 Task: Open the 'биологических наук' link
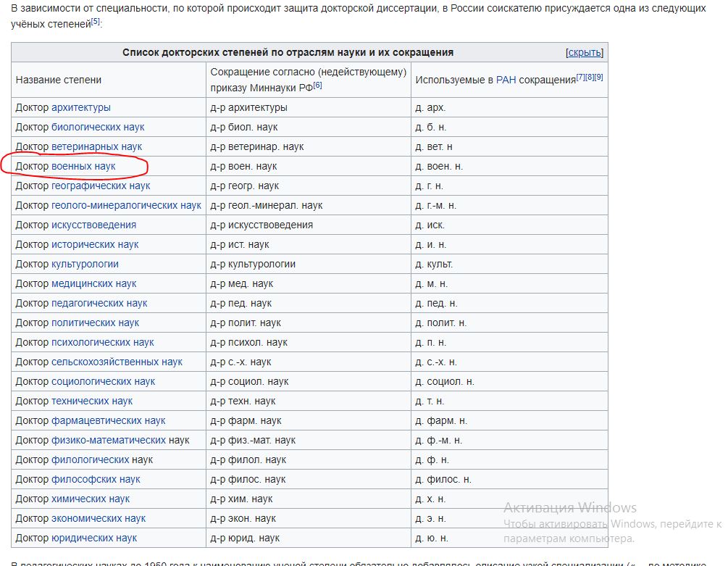97,127
